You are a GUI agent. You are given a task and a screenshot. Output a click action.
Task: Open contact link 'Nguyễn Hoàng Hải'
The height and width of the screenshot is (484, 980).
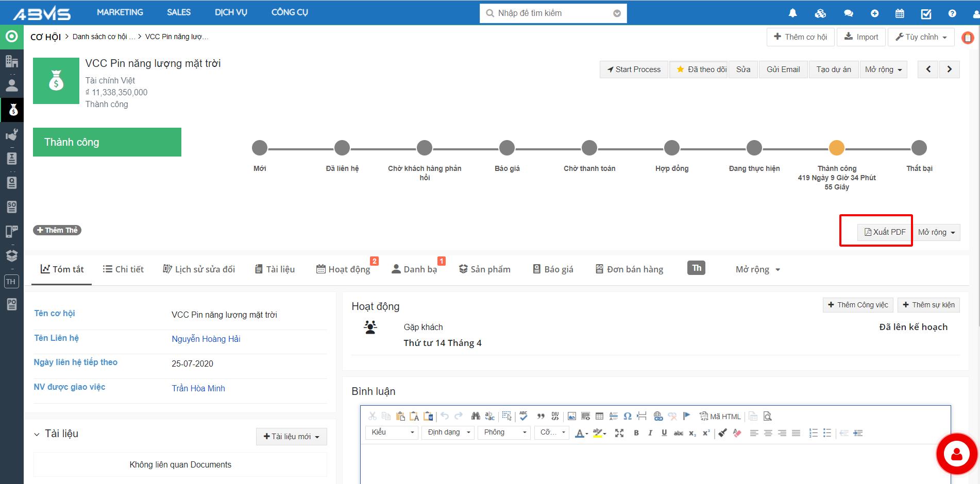[206, 339]
